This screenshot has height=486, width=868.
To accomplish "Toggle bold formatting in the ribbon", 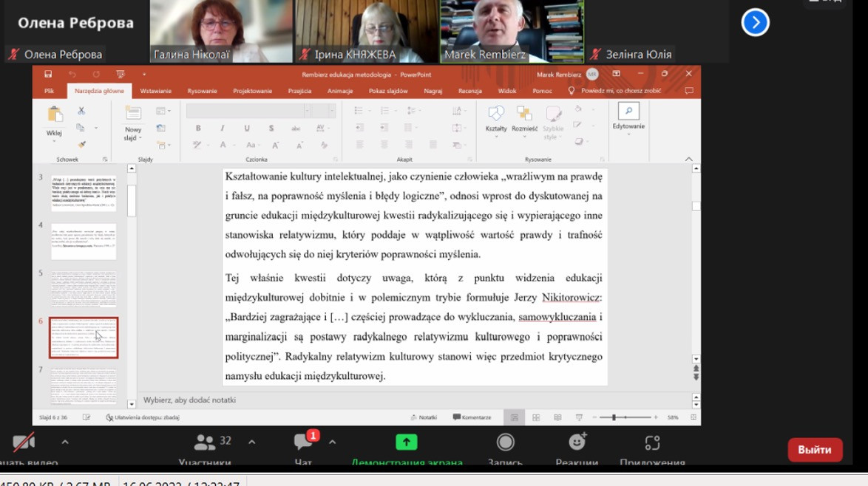I will [x=198, y=129].
